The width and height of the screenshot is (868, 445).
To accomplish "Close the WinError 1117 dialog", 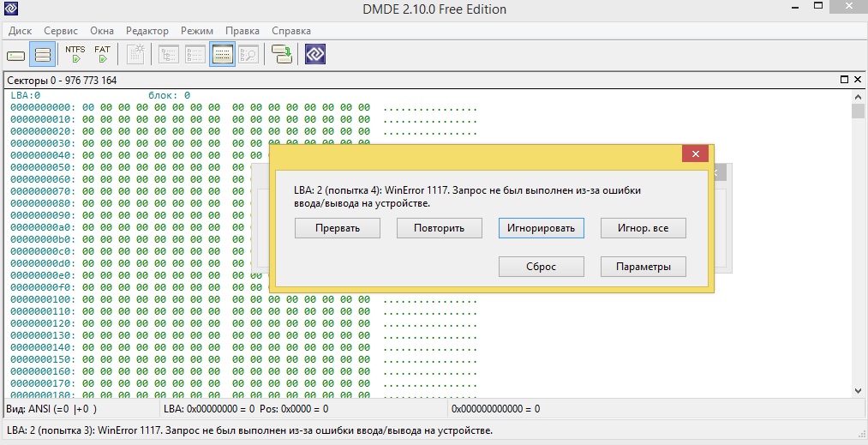I will (696, 153).
